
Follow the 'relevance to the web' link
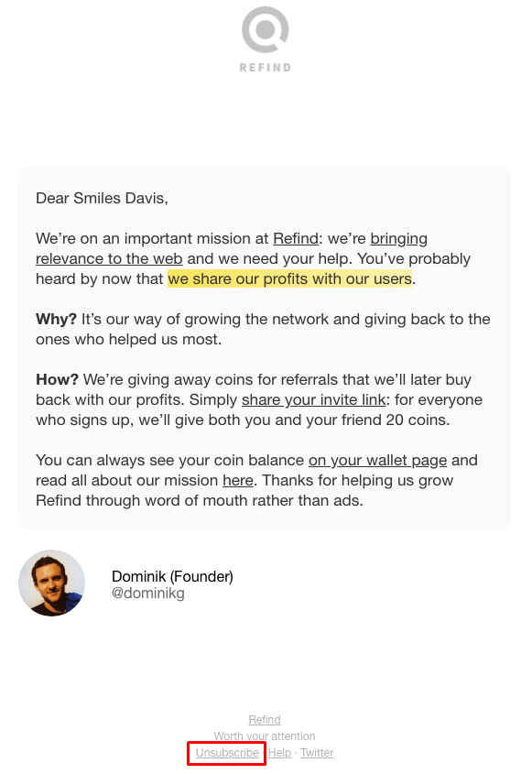click(x=109, y=258)
